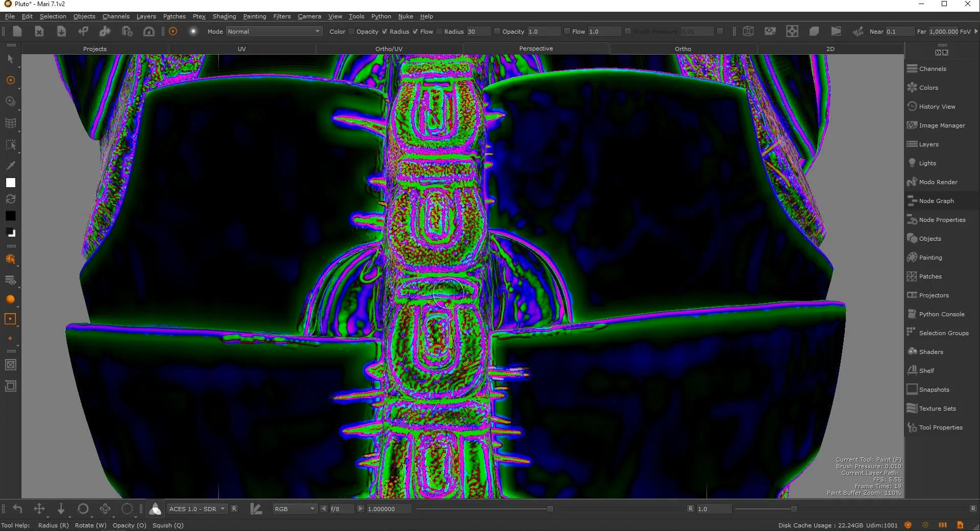Select the Eyedropper color picker tool
This screenshot has height=531, width=980.
coord(10,165)
